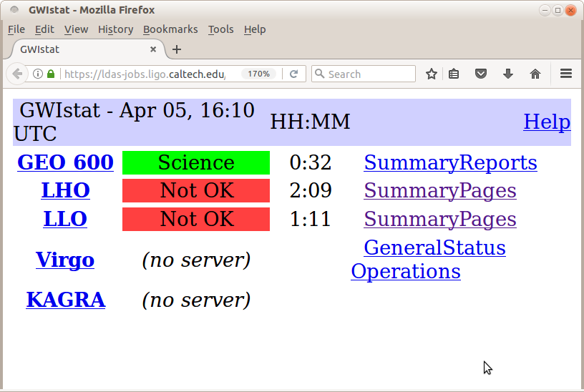The height and width of the screenshot is (392, 584).
Task: Click the back navigation arrow
Action: [17, 74]
